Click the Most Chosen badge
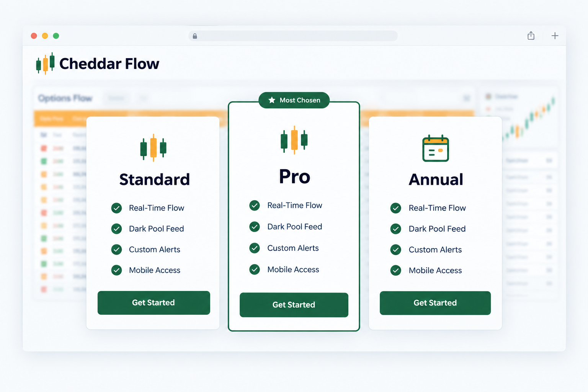 294,100
